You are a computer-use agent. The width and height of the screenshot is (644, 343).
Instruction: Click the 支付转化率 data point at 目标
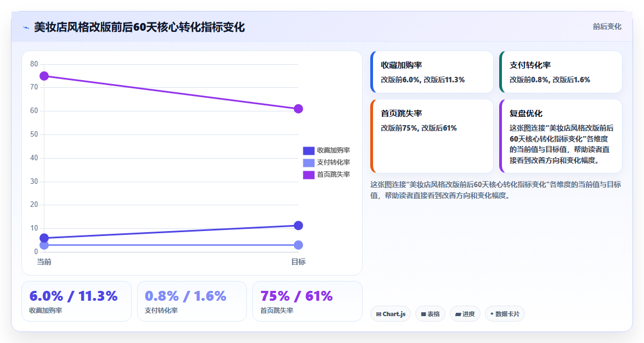point(298,245)
